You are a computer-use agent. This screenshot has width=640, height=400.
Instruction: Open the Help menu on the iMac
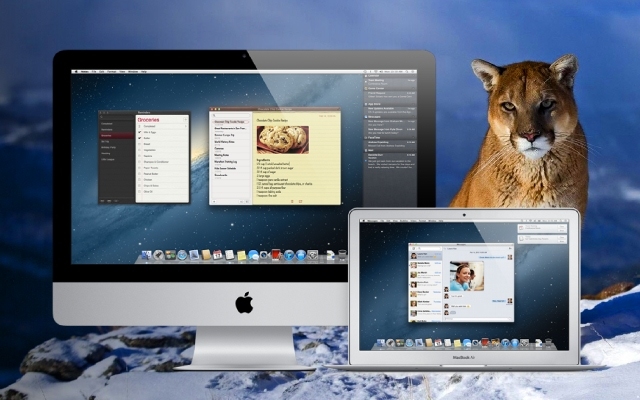click(145, 72)
